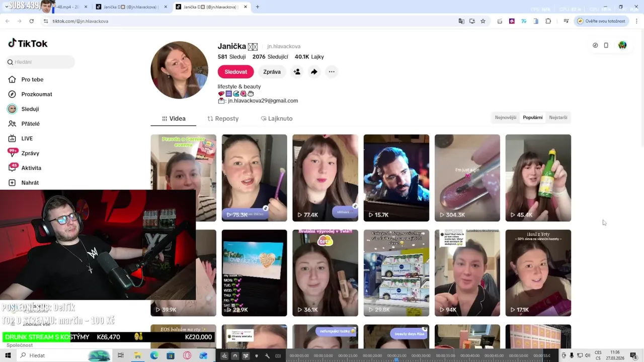The width and height of the screenshot is (644, 362).
Task: Open the 45.4K views bottle video
Action: (x=538, y=177)
